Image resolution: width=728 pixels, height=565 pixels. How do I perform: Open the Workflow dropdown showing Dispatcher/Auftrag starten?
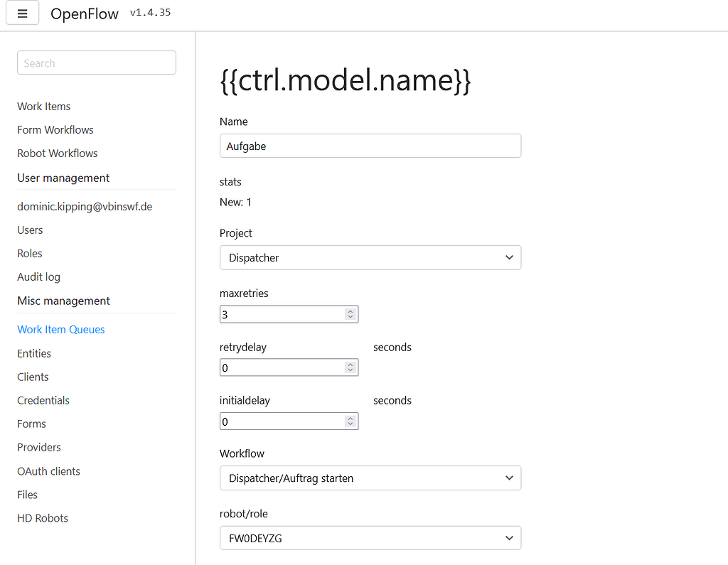coord(370,478)
